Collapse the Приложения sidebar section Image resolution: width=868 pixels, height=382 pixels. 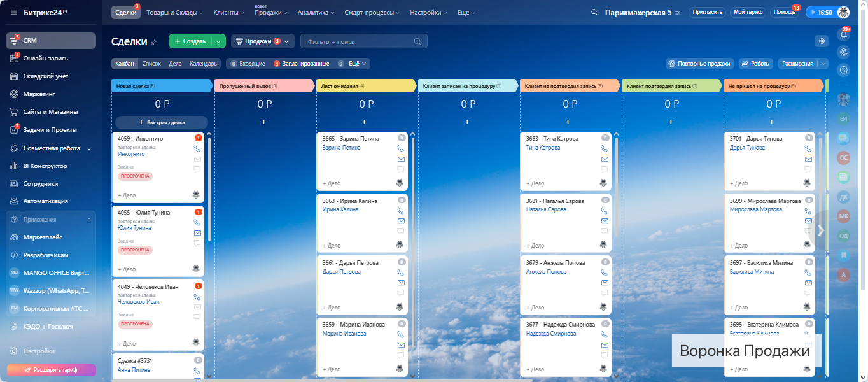88,219
